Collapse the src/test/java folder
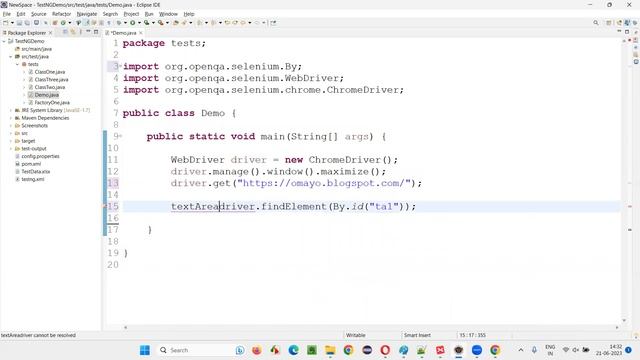The image size is (640, 360). (x=11, y=57)
